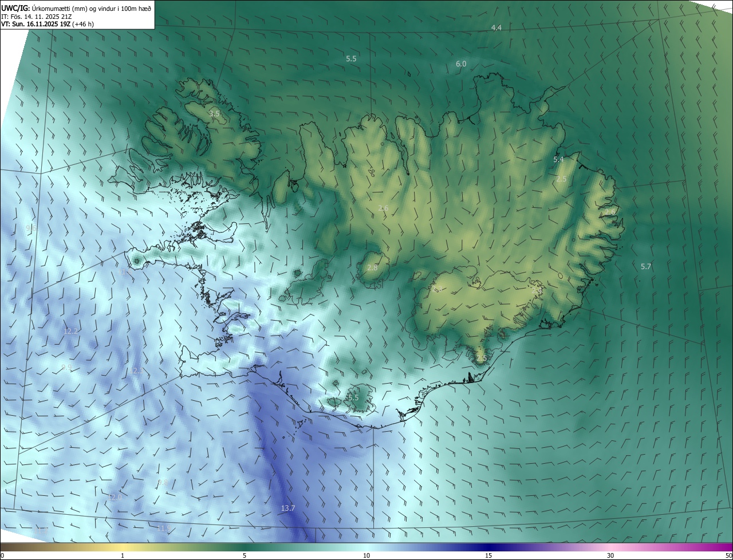The height and width of the screenshot is (560, 733).
Task: Select the 12.2 value on the map
Action: (71, 331)
